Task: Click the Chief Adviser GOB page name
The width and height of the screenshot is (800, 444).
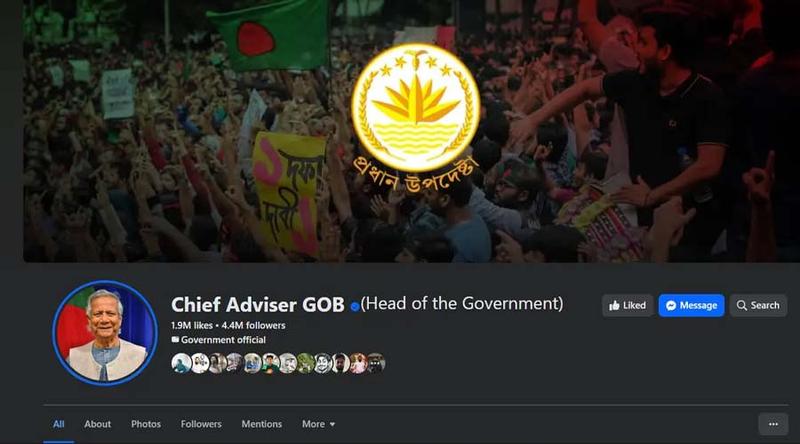Action: pyautogui.click(x=258, y=305)
